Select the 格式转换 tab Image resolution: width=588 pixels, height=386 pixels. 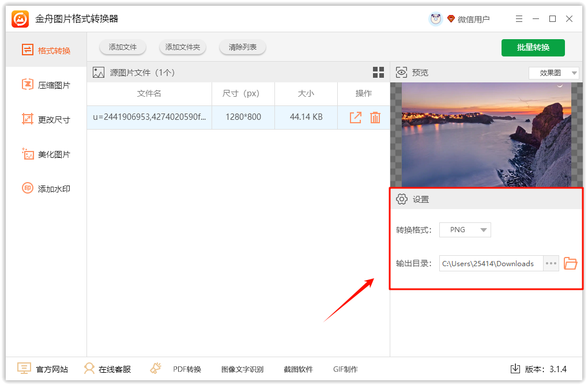tap(46, 50)
